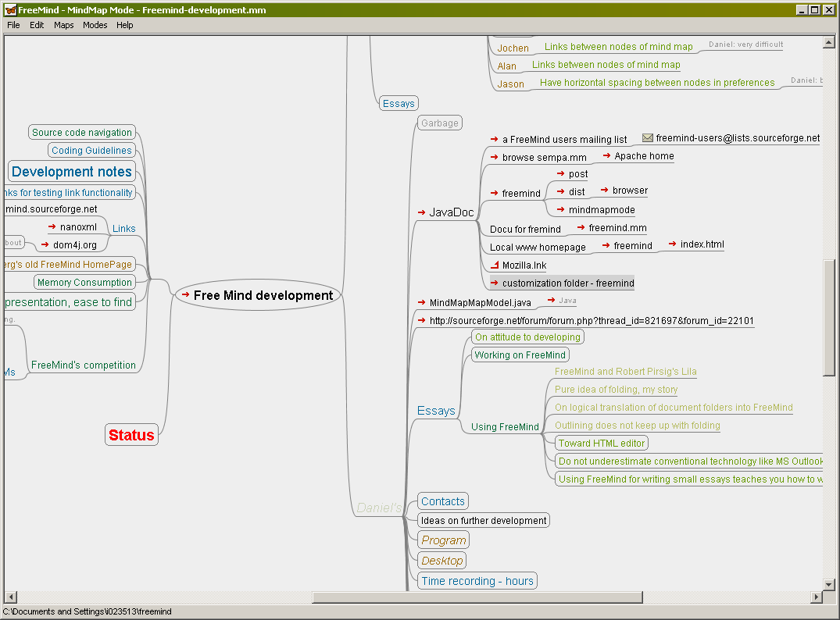Open the freemind-users mailing address link
The width and height of the screenshot is (840, 620).
pos(738,137)
